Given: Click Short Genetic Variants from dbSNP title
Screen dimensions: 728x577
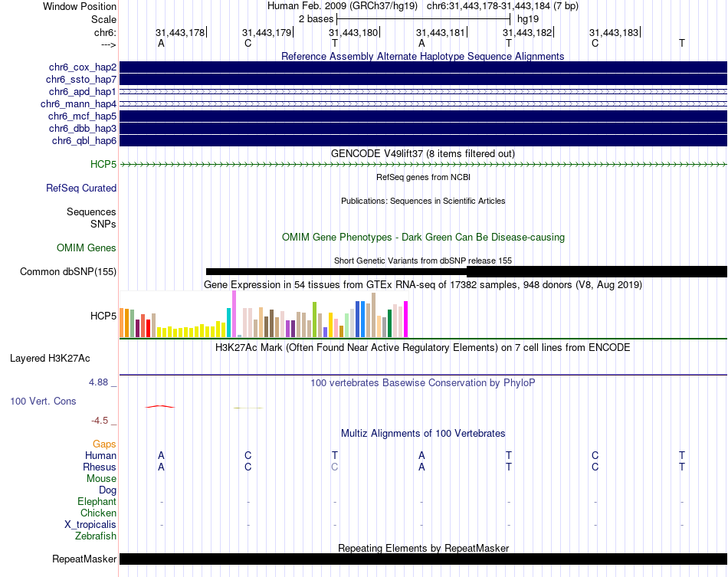Looking at the screenshot, I should [x=422, y=261].
